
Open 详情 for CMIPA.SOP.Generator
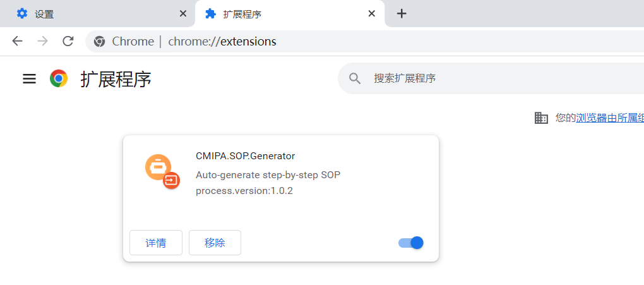(156, 243)
